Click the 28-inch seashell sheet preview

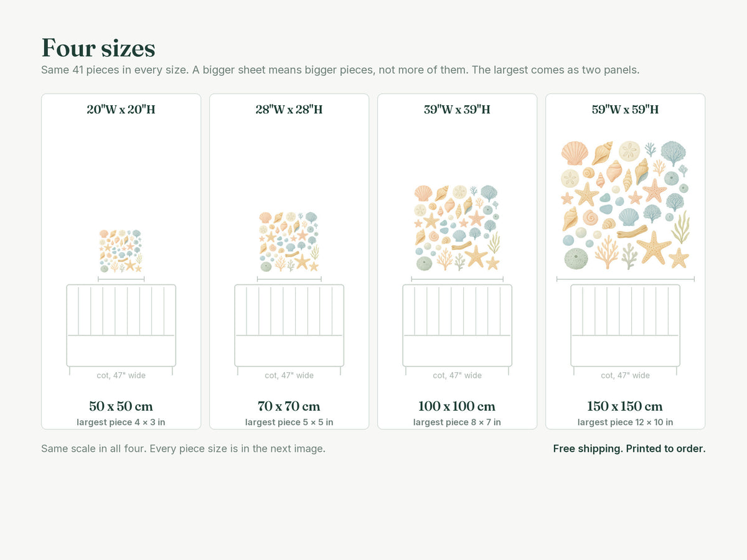[289, 241]
